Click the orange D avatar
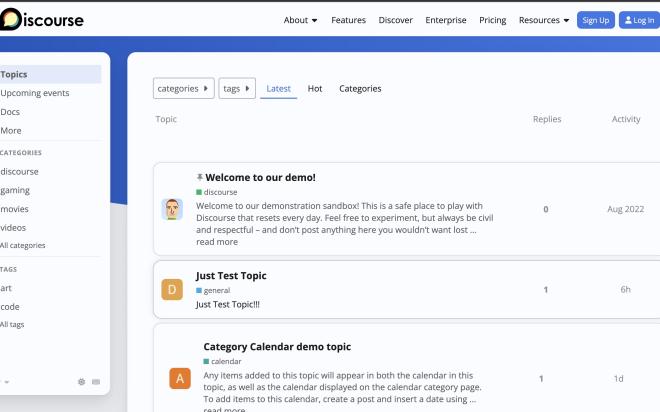660x412 pixels. [172, 290]
